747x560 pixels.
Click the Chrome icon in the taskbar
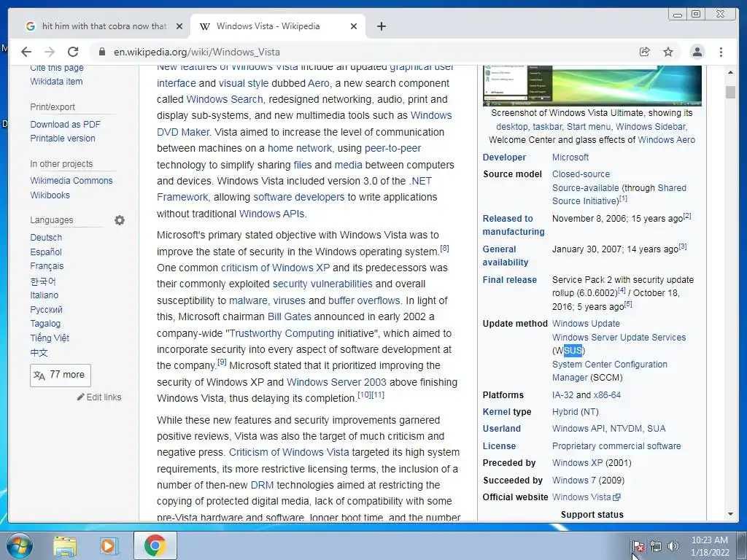[155, 545]
